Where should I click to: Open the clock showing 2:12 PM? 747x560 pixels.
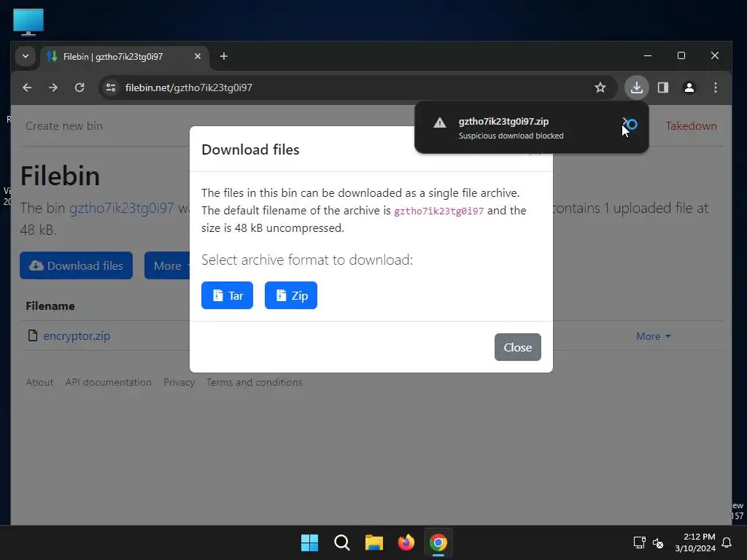pyautogui.click(x=695, y=542)
